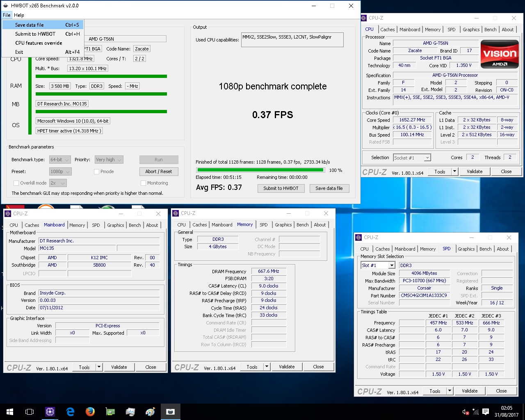Click the Core Speed 1652.27 MHz value
Viewport: 525px width, 420px height.
412,120
